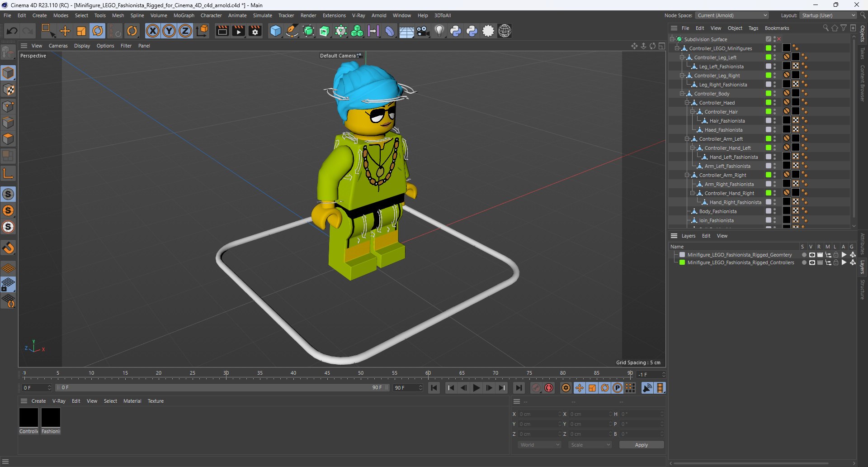Switch to Points mode in left palette

tap(8, 106)
